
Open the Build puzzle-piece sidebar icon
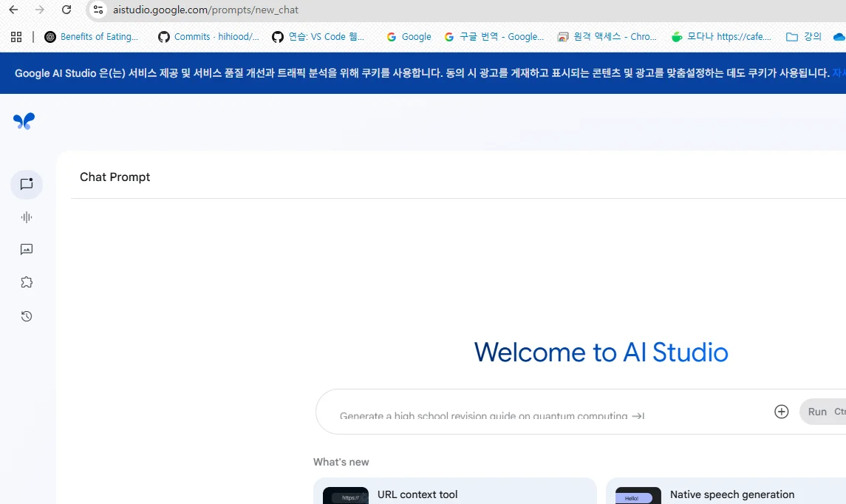click(x=27, y=282)
